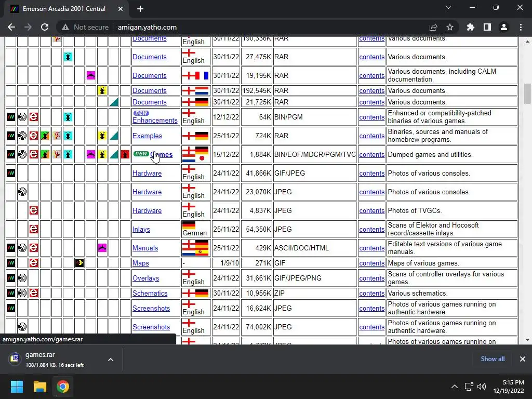Open contents link for Maps row

tap(372, 263)
